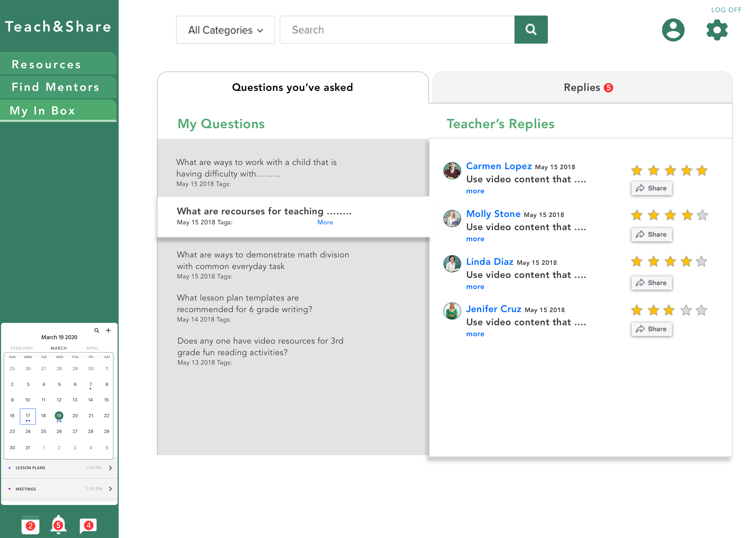
Task: Open the calendar icon with badge 2
Action: pyautogui.click(x=30, y=525)
